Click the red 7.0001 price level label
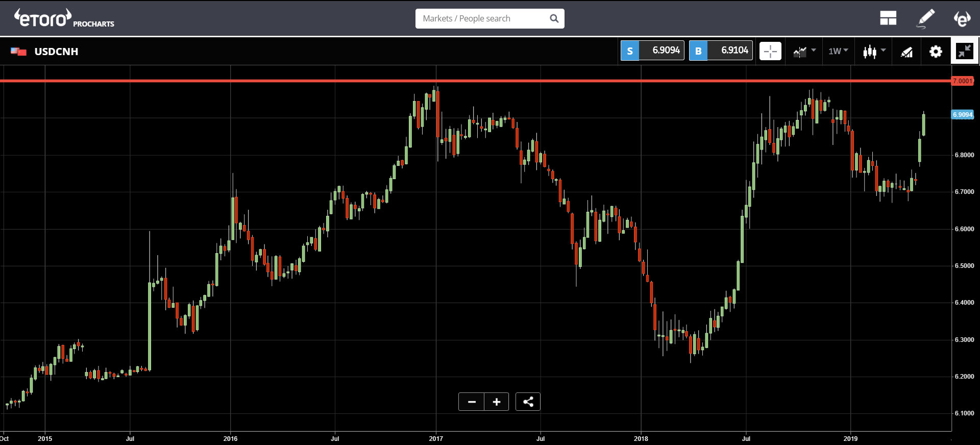The height and width of the screenshot is (445, 980). click(963, 81)
